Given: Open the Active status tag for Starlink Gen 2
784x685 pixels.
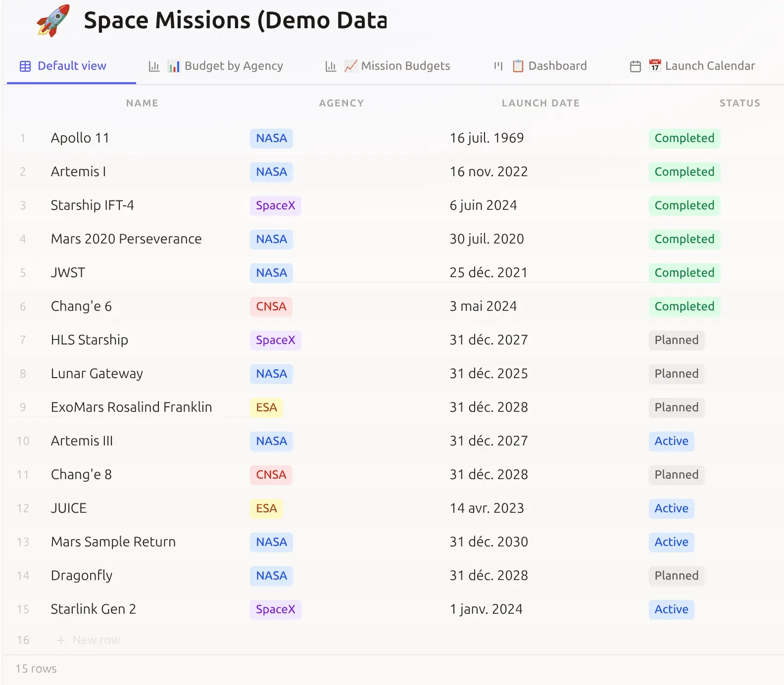Looking at the screenshot, I should point(672,609).
